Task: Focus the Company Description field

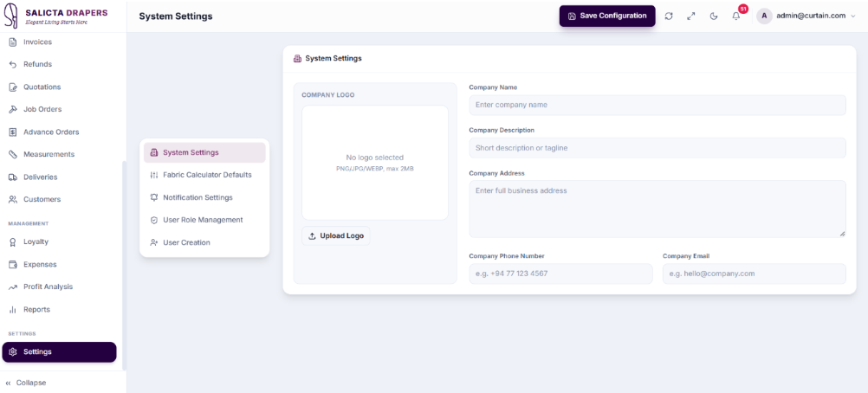Action: click(657, 148)
